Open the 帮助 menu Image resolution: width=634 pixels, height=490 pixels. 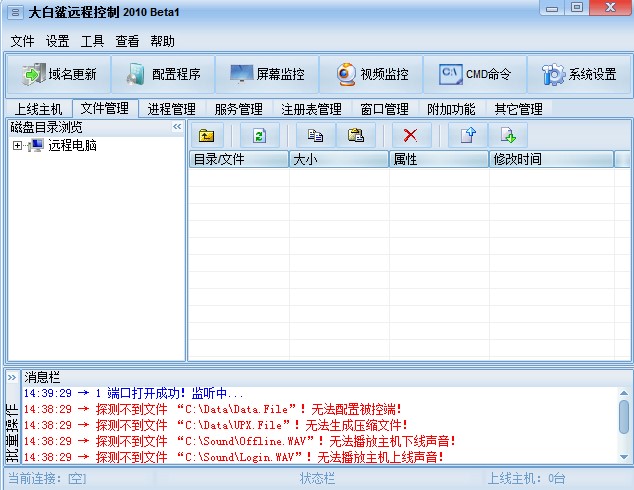point(162,41)
